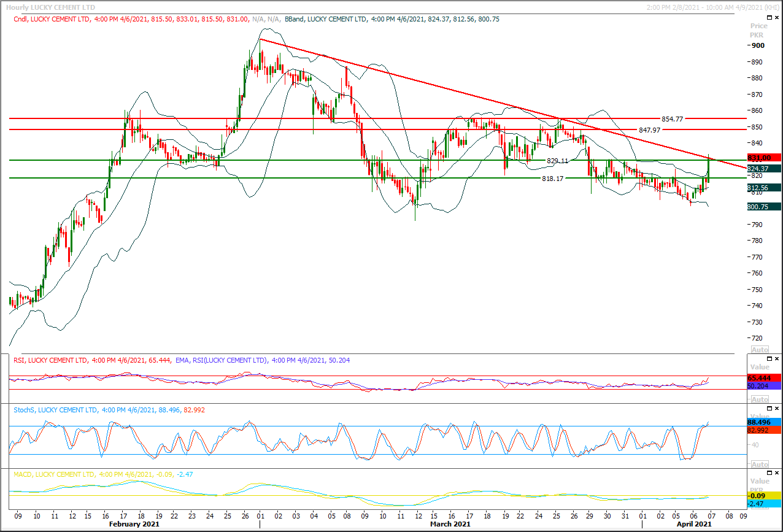The image size is (783, 532).
Task: Click Auto scale button of RSI panel
Action: (760, 398)
